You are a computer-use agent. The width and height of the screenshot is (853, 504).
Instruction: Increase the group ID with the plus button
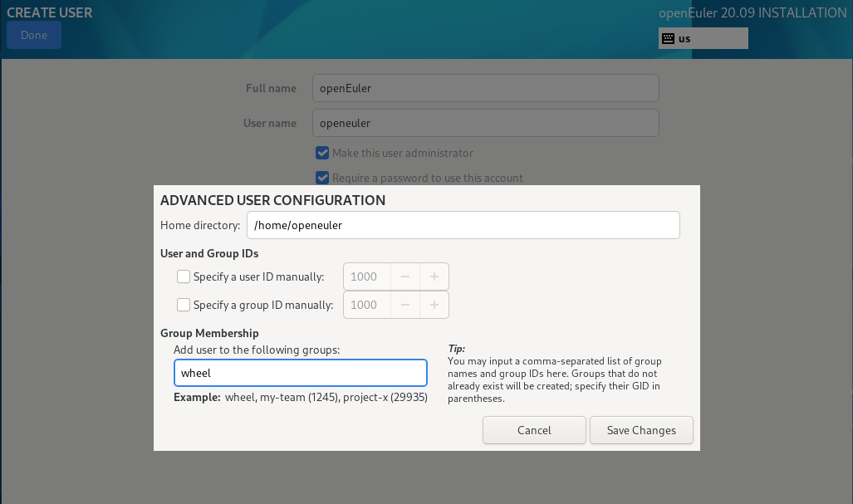tap(434, 305)
